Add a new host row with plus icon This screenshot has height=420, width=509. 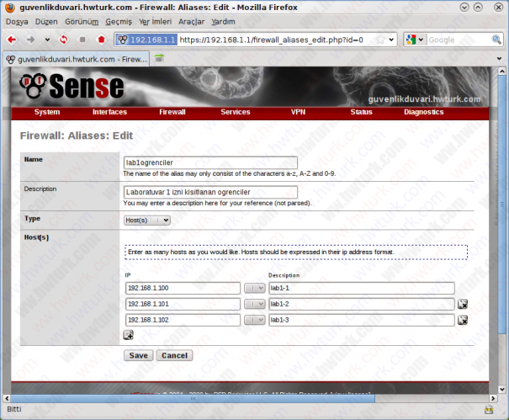[x=129, y=335]
